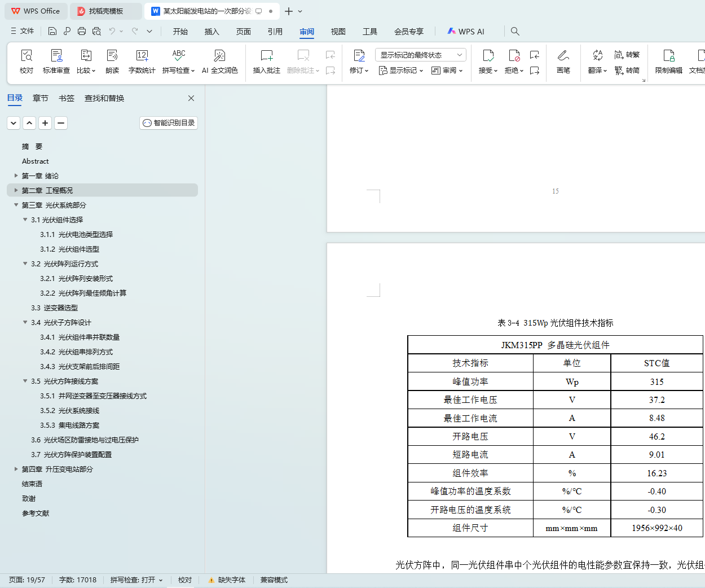Open the WPS AI tab
705x588 pixels.
tap(466, 32)
